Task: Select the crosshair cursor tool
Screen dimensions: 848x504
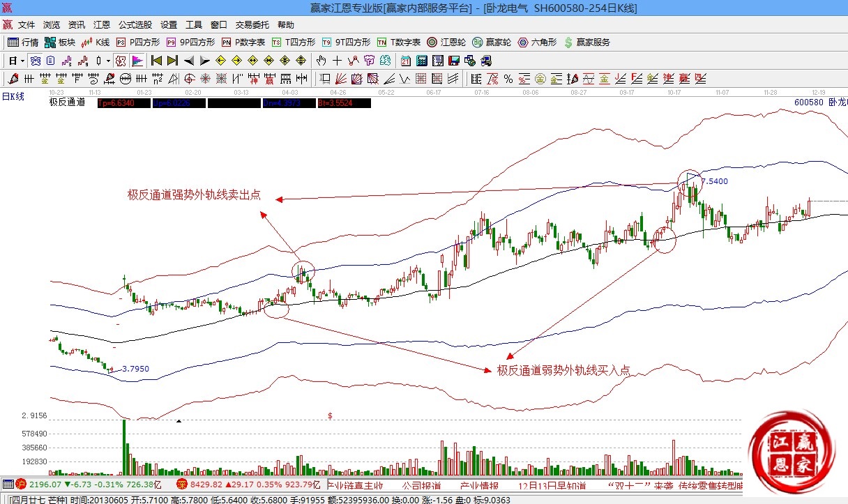Action: pyautogui.click(x=338, y=61)
